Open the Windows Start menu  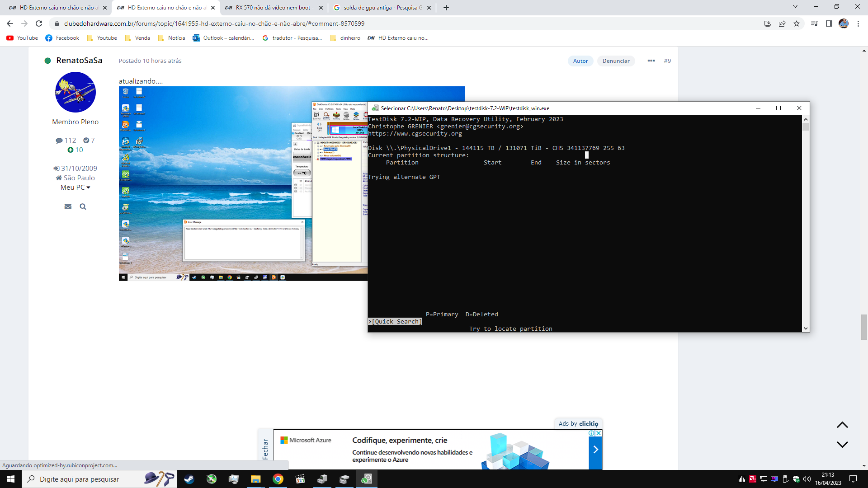tap(11, 479)
